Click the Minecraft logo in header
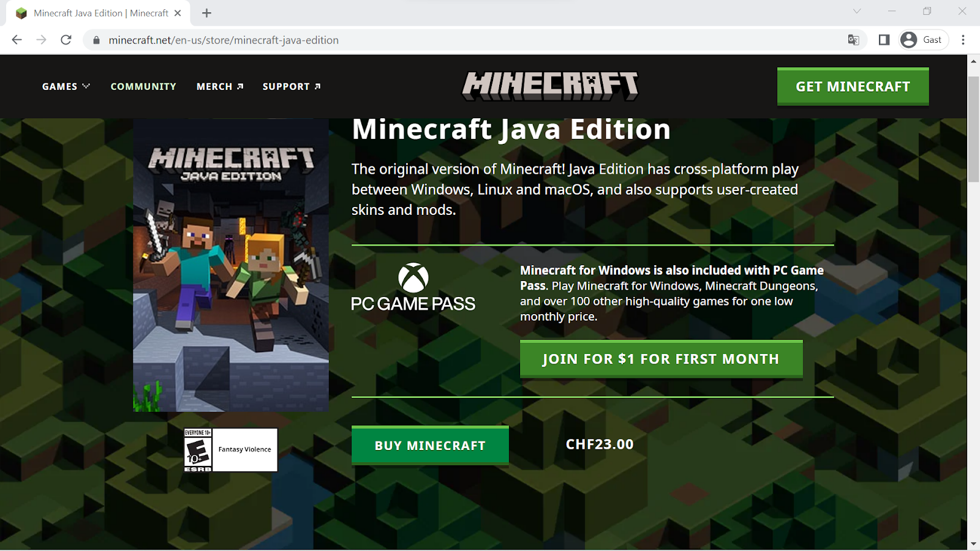 (550, 86)
